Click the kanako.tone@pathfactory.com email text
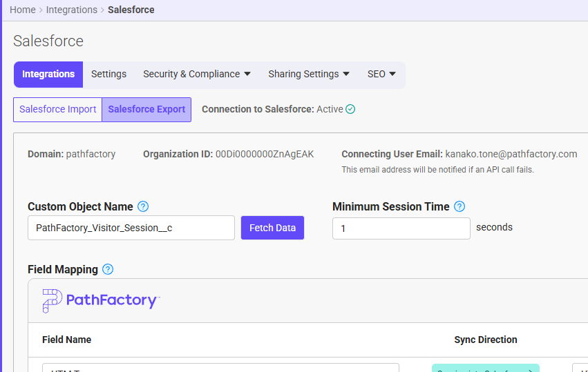This screenshot has width=588, height=372. [x=511, y=154]
